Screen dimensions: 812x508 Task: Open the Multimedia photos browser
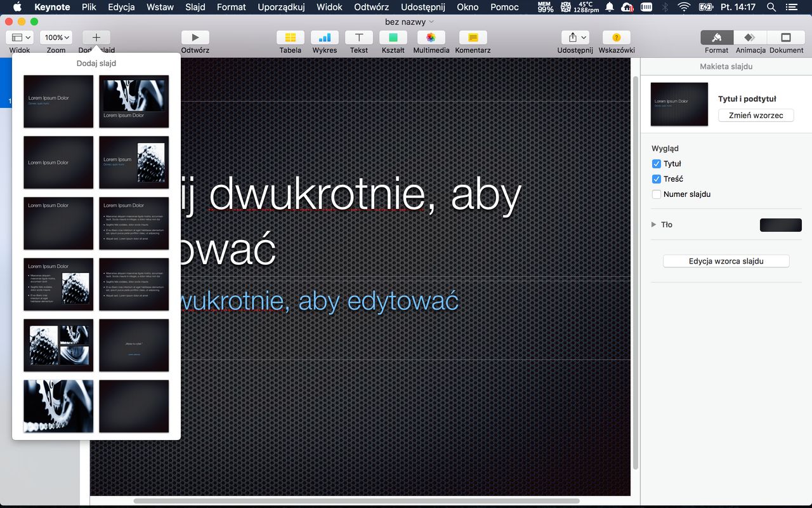click(x=431, y=37)
